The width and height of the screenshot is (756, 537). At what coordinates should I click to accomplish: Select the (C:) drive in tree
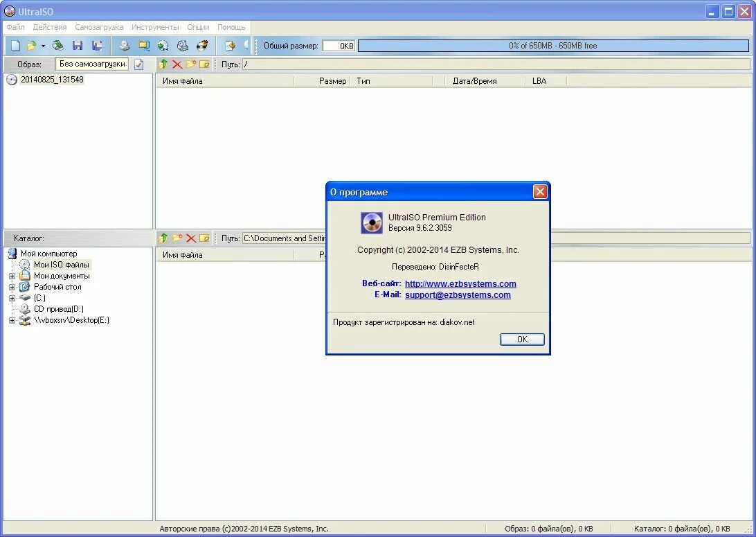39,298
